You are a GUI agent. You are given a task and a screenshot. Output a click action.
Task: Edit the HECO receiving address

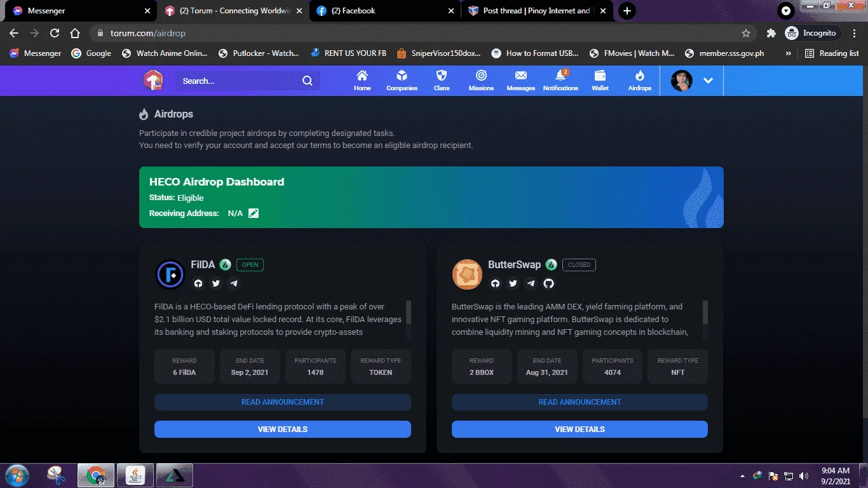pyautogui.click(x=254, y=213)
